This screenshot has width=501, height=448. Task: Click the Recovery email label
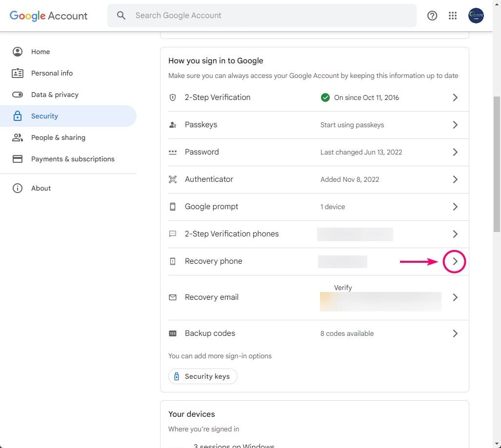tap(212, 297)
